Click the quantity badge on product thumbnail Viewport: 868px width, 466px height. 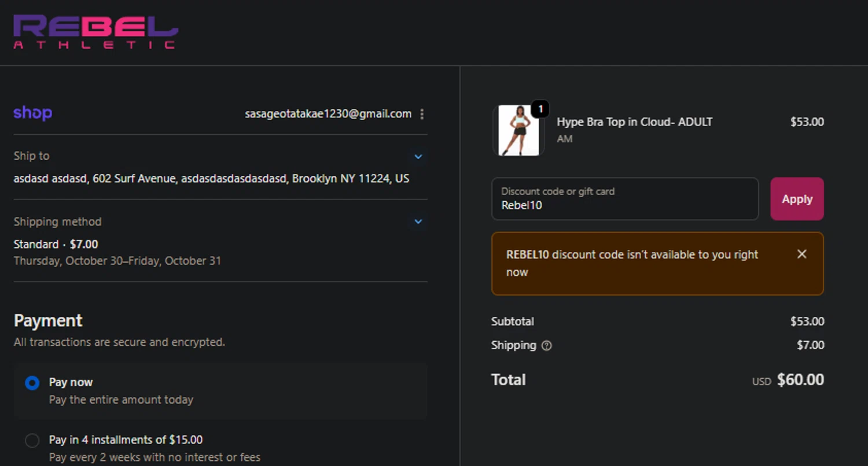540,109
